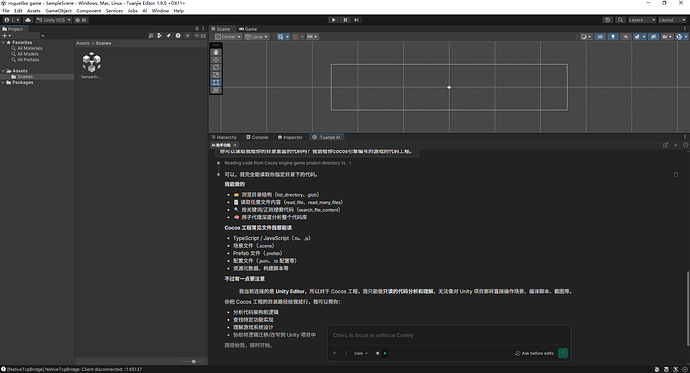
Task: Open the Local rotation dropdown
Action: pos(257,37)
